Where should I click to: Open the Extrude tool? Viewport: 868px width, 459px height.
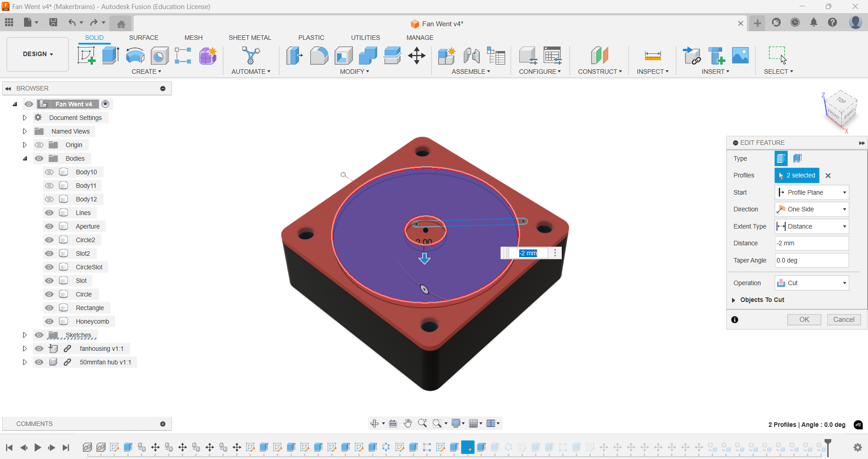tap(111, 55)
